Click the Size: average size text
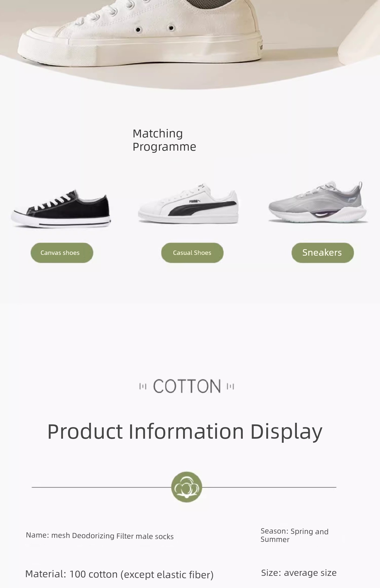Image resolution: width=380 pixels, height=588 pixels. (x=299, y=573)
